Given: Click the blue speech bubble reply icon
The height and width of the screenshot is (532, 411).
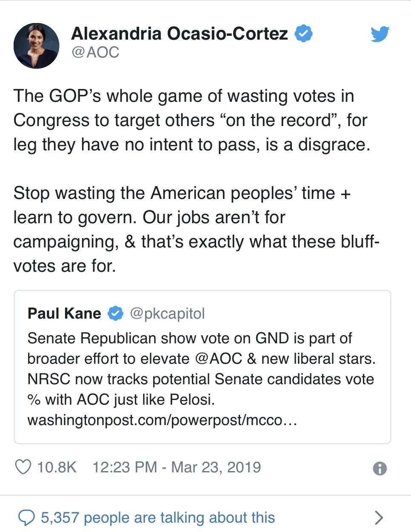Looking at the screenshot, I should coord(26,518).
